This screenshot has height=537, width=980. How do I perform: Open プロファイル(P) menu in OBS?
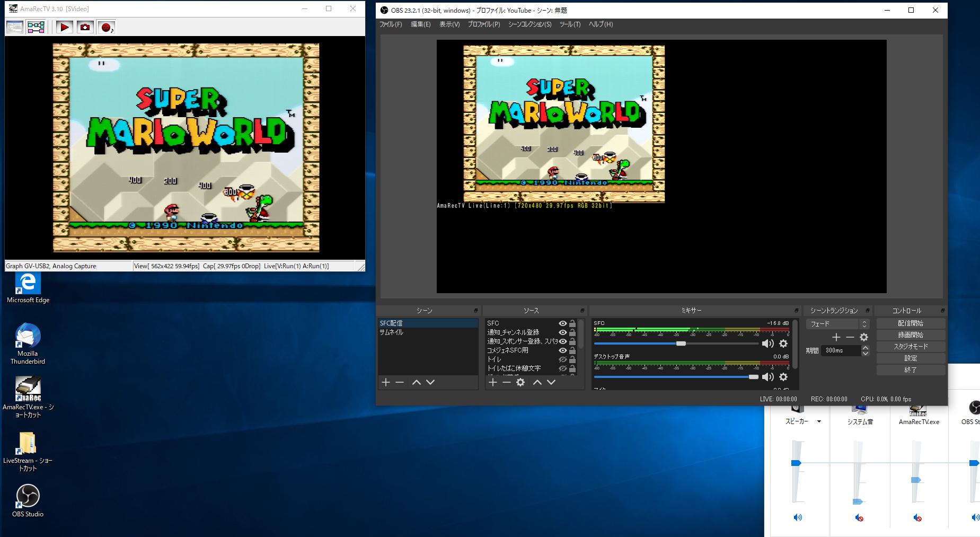point(484,24)
